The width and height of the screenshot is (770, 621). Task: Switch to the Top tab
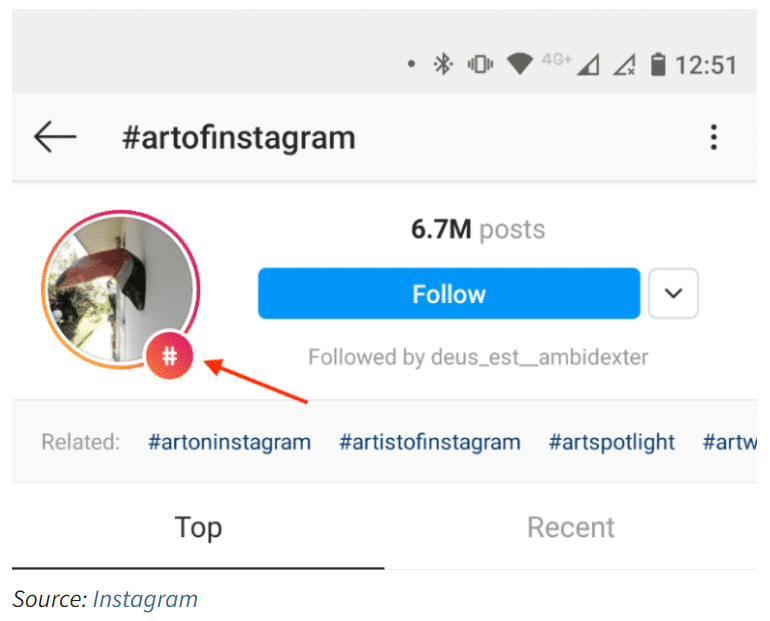pos(198,528)
